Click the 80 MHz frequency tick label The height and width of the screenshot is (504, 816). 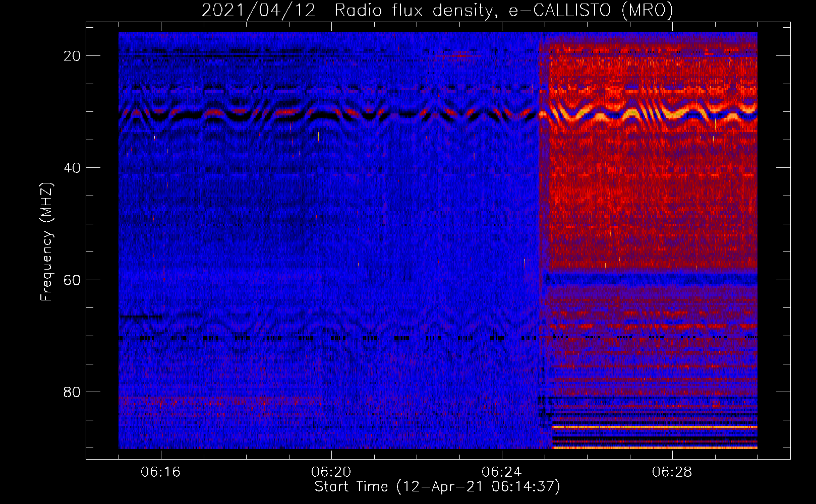click(72, 392)
